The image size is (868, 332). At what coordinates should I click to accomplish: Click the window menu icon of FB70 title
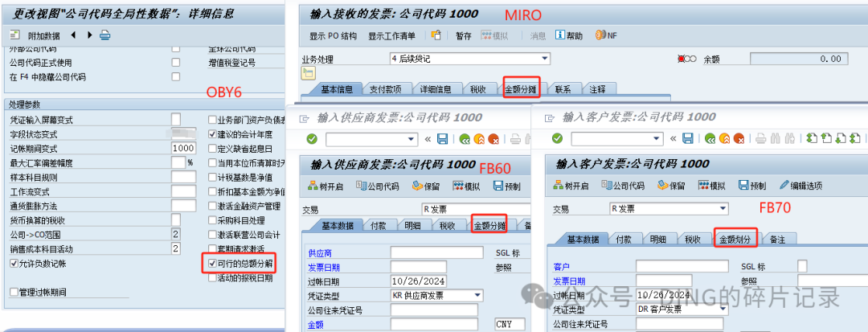(550, 118)
